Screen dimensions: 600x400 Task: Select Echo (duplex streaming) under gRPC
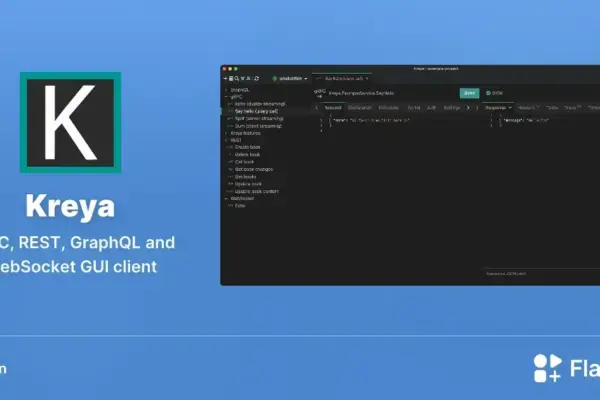(259, 104)
